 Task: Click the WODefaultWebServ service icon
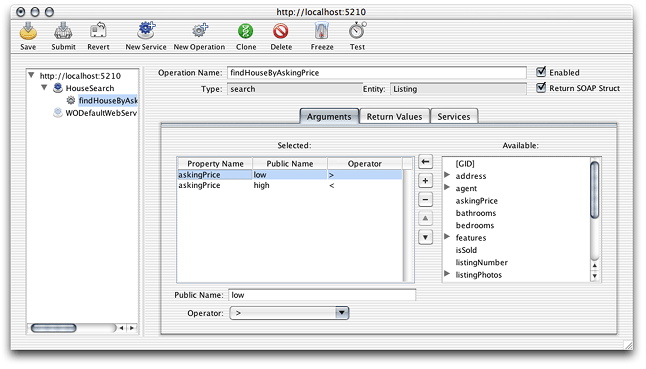pyautogui.click(x=58, y=112)
